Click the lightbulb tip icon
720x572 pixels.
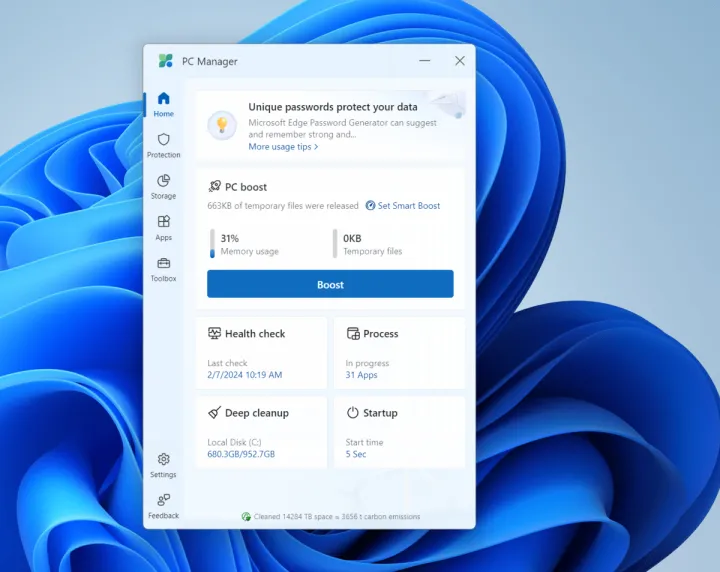click(x=221, y=125)
